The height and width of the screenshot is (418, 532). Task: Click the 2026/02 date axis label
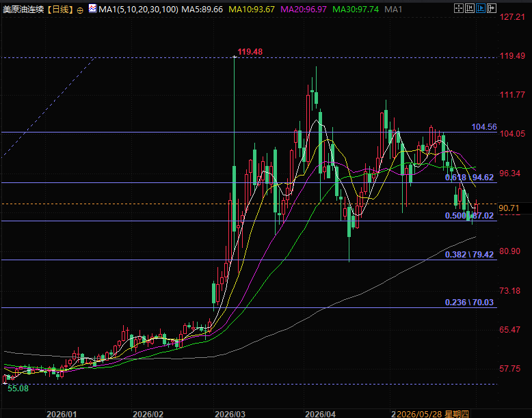pyautogui.click(x=148, y=414)
